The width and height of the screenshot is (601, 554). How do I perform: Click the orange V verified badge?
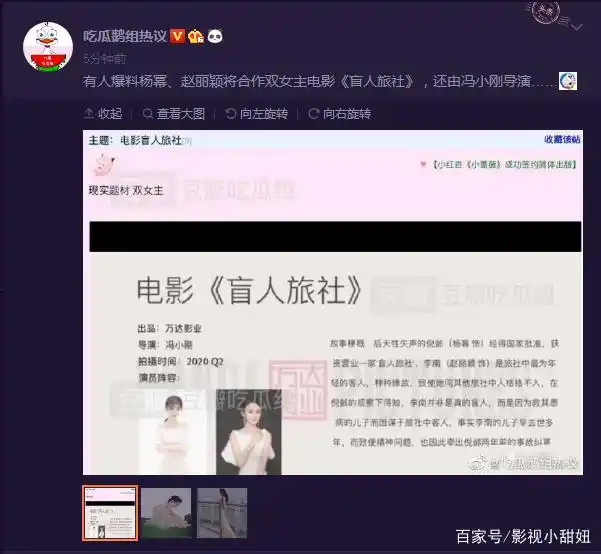click(177, 36)
